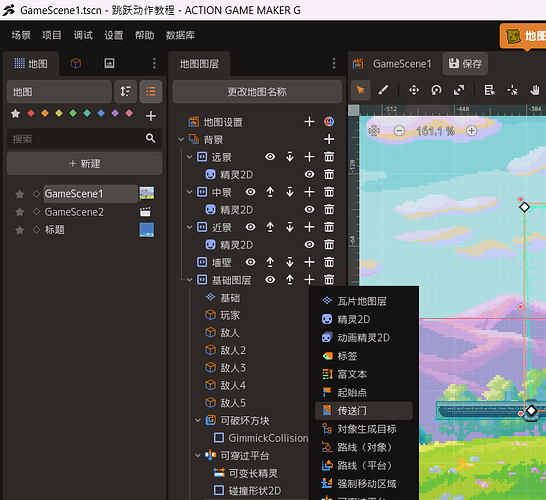This screenshot has height=500, width=546.
Task: Select the rotate tool in the toolbar
Action: (x=436, y=90)
